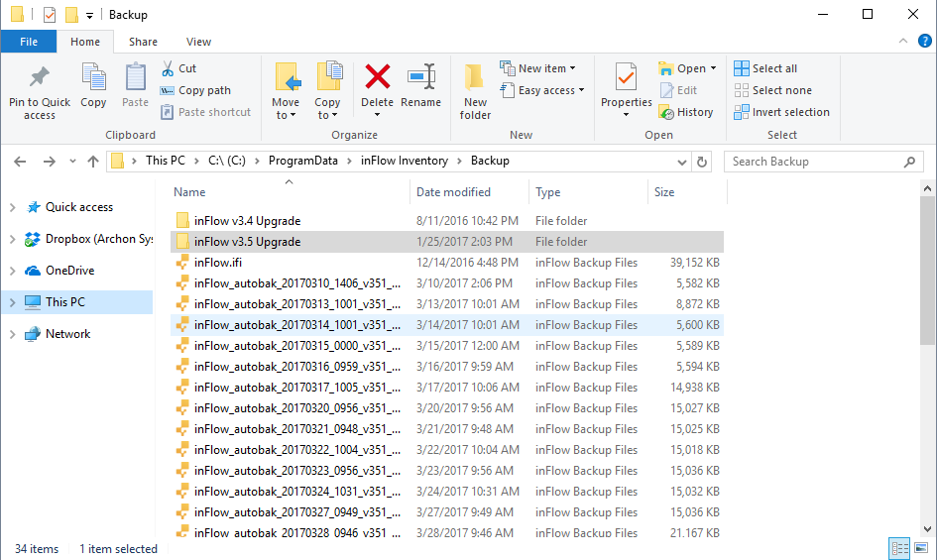Image resolution: width=937 pixels, height=560 pixels.
Task: Click Copy path
Action: [x=195, y=90]
